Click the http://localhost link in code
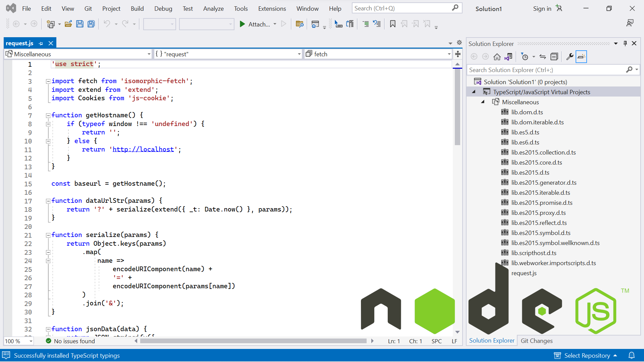 [x=143, y=149]
